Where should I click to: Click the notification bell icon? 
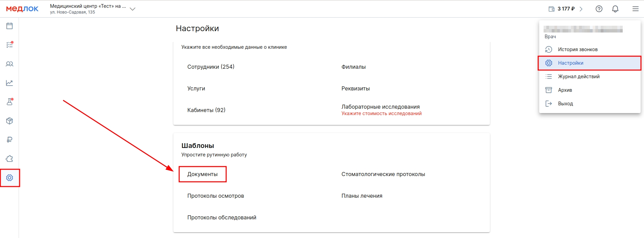pos(615,9)
